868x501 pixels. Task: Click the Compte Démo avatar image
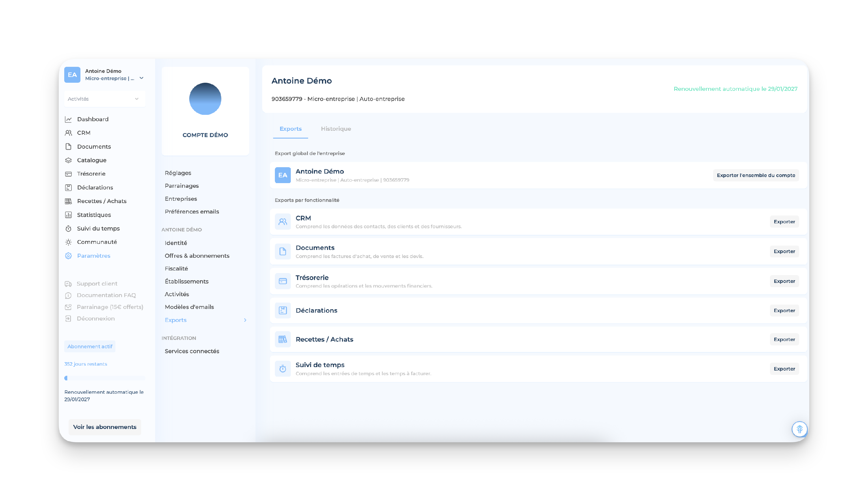(205, 99)
